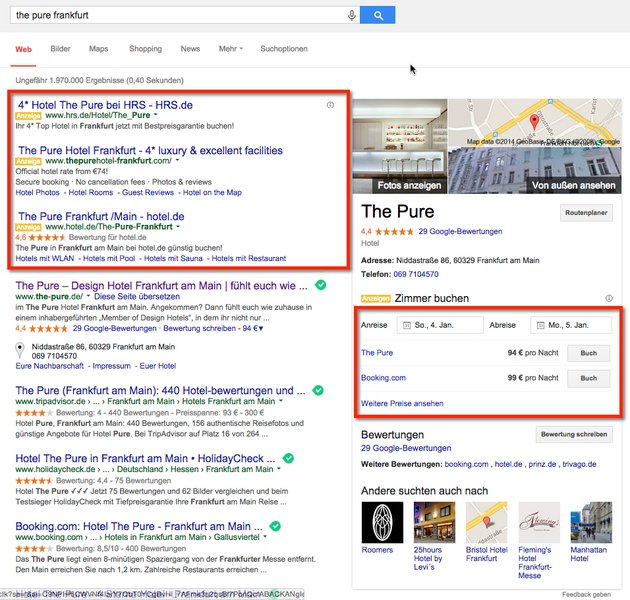
Task: Open the Mehr dropdown menu
Action: pos(231,48)
